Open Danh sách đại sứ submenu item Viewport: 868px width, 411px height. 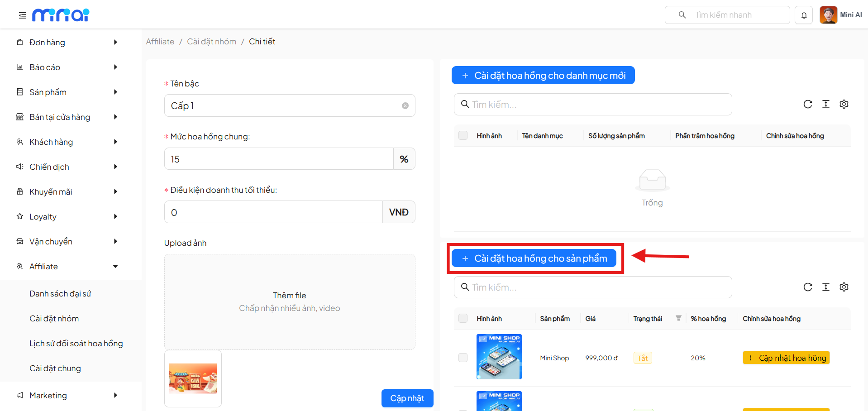click(60, 293)
